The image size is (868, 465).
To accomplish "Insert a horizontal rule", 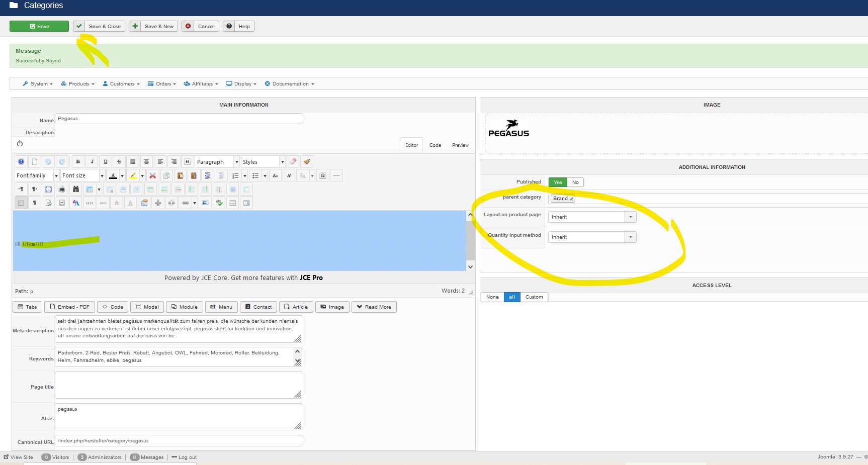I will (336, 175).
